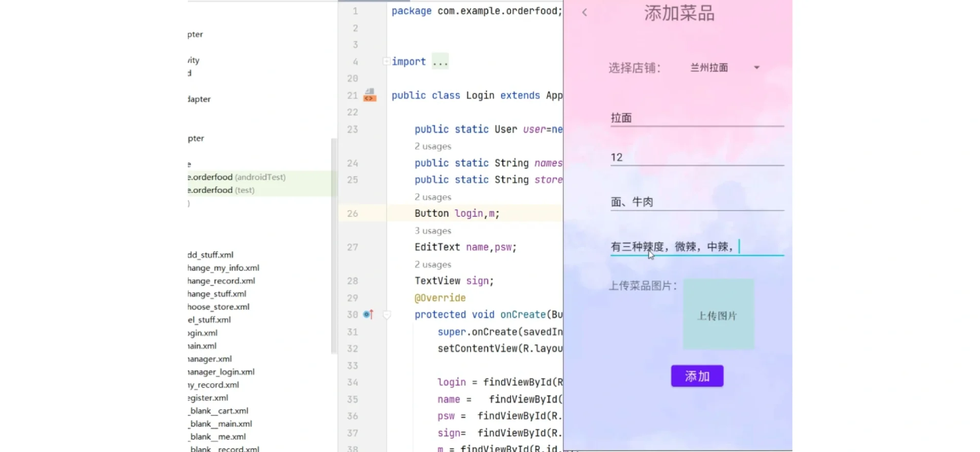This screenshot has height=452, width=980.
Task: Click the price field showing 12
Action: coord(696,157)
